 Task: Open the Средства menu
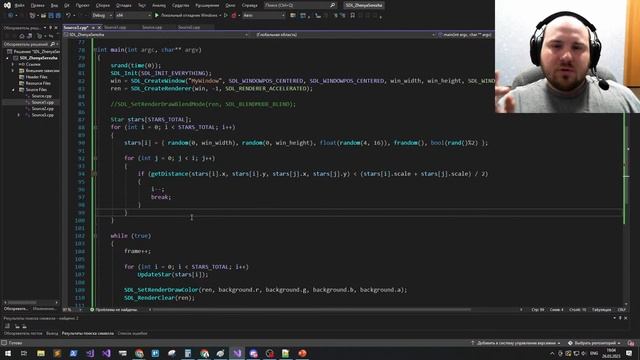point(180,6)
